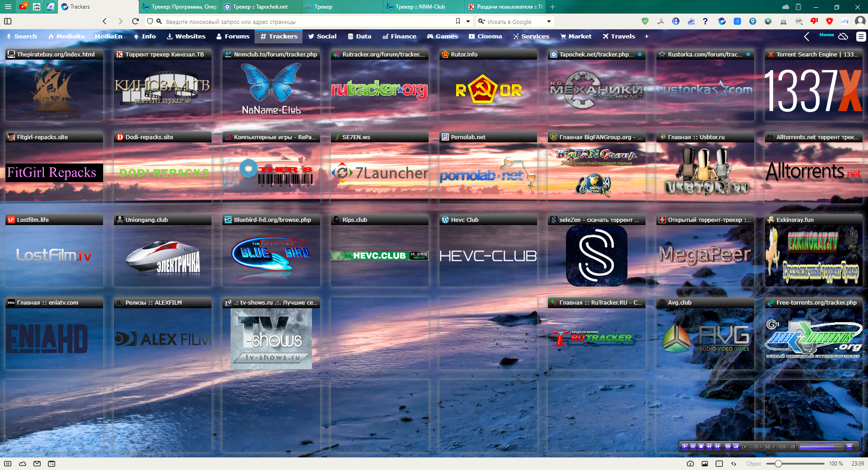Viewport: 868px width, 470px height.
Task: Open the calendar icon in the status bar
Action: tap(52, 464)
